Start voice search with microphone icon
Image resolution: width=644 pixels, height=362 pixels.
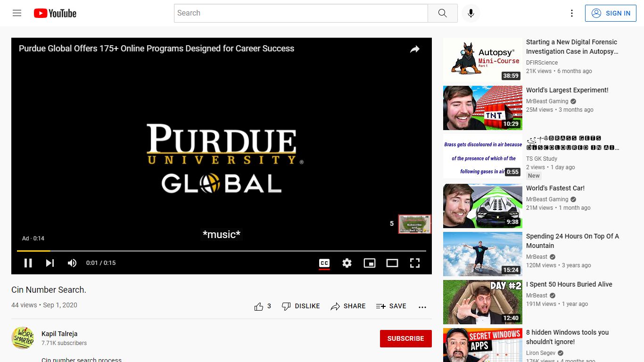[471, 13]
